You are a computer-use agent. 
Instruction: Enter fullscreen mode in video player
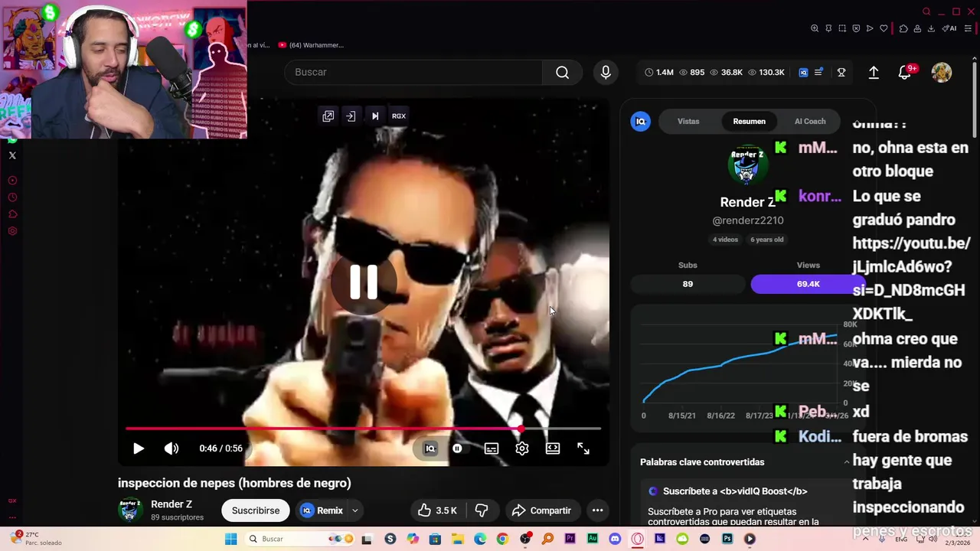tap(583, 448)
